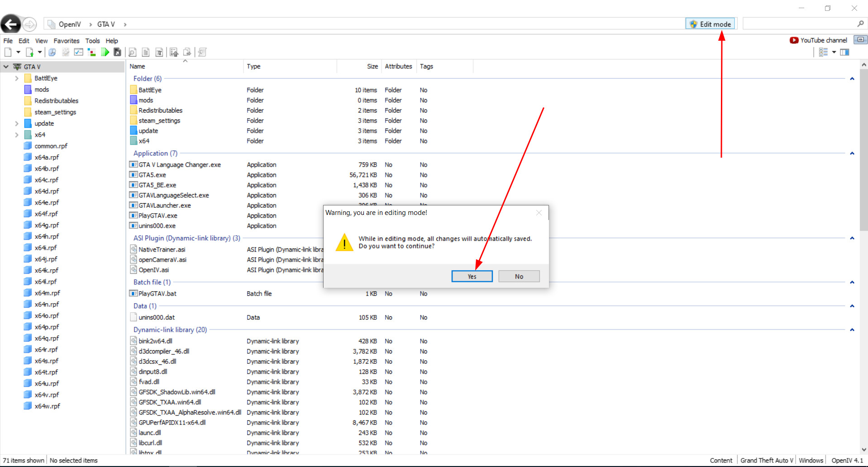The height and width of the screenshot is (467, 868).
Task: Click the vertical scrollbar
Action: tap(863, 149)
